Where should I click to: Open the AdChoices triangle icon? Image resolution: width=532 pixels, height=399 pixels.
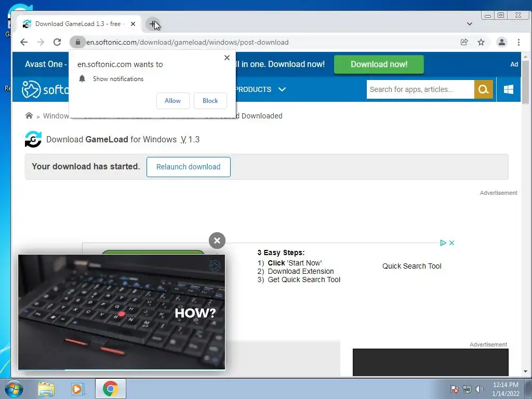(443, 243)
